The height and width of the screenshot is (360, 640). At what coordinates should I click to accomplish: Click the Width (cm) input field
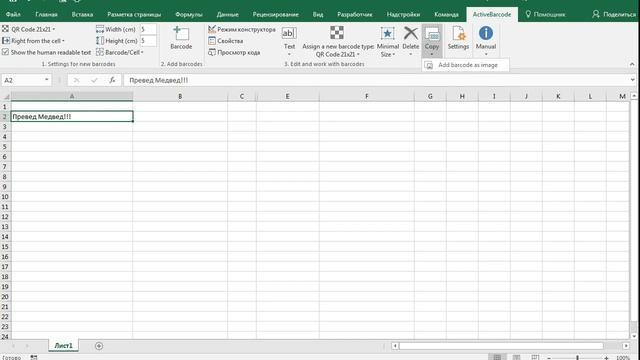148,29
